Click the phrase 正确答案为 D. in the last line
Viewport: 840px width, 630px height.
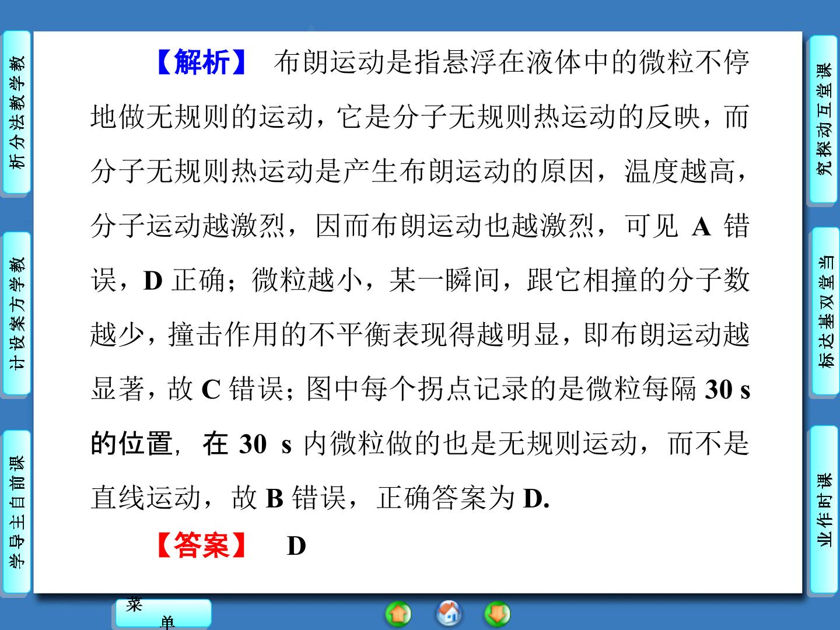click(463, 498)
